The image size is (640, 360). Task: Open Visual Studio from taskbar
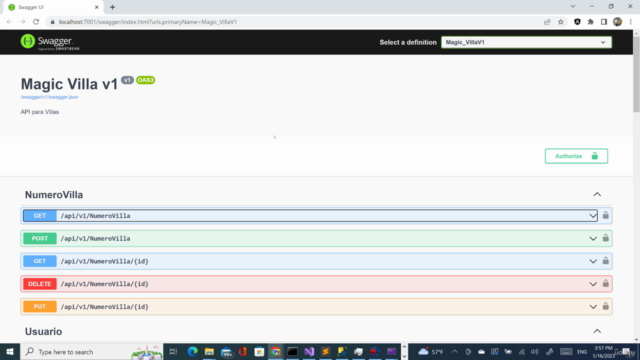(309, 351)
